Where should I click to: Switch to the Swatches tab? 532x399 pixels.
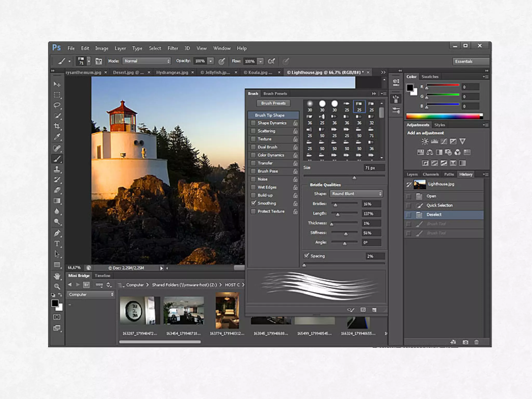pyautogui.click(x=430, y=77)
